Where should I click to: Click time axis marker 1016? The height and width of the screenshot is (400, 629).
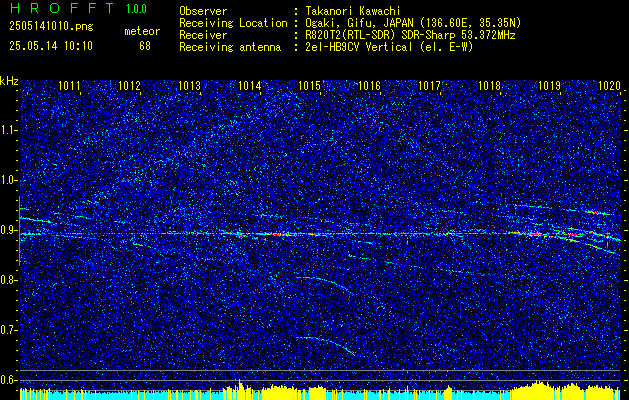pos(369,85)
